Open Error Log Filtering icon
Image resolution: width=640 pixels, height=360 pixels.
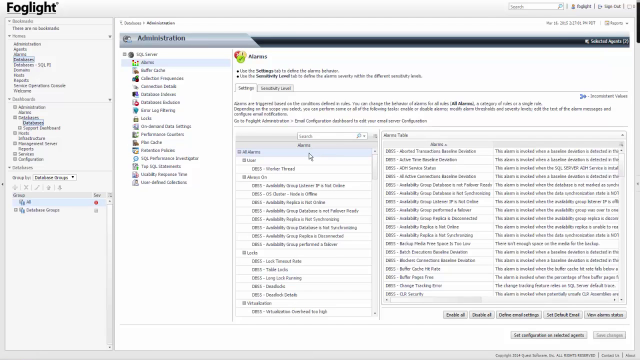(136, 110)
